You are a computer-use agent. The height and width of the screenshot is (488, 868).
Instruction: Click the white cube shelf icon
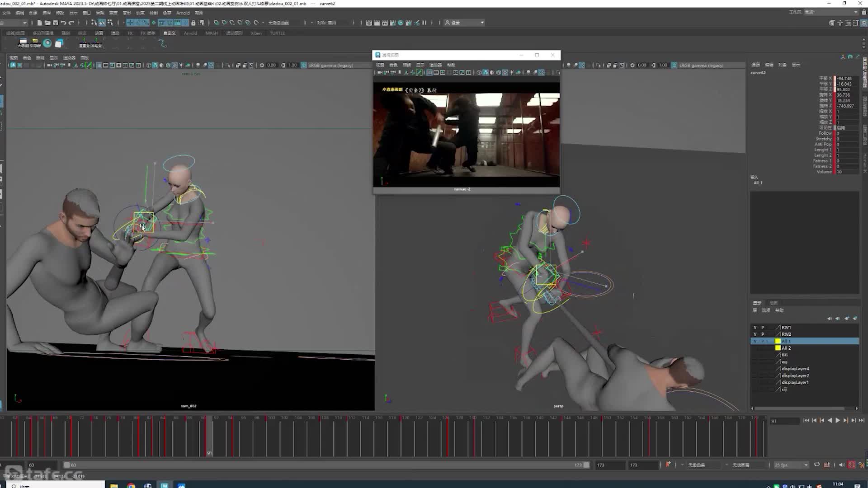click(x=59, y=43)
